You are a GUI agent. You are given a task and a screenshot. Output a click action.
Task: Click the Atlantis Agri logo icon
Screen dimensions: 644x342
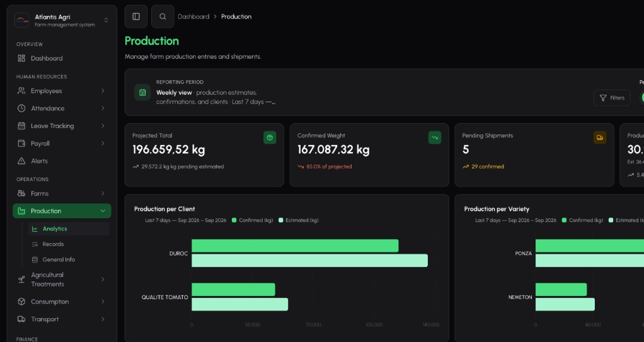pos(22,20)
